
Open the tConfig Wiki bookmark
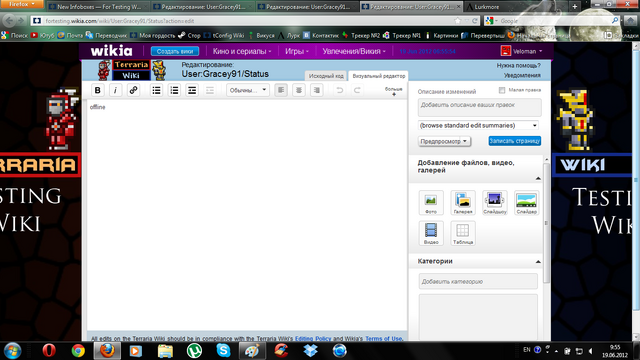(223, 36)
